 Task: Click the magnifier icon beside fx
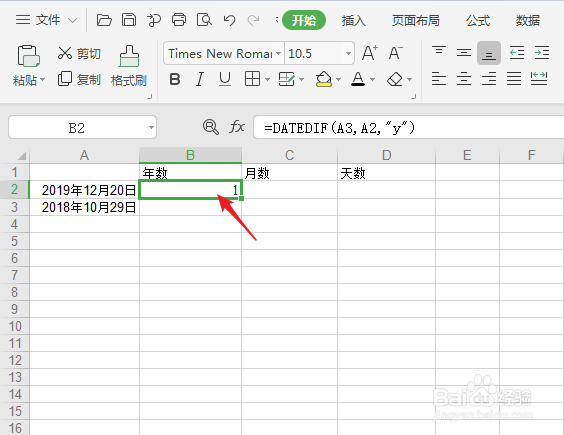(x=210, y=127)
